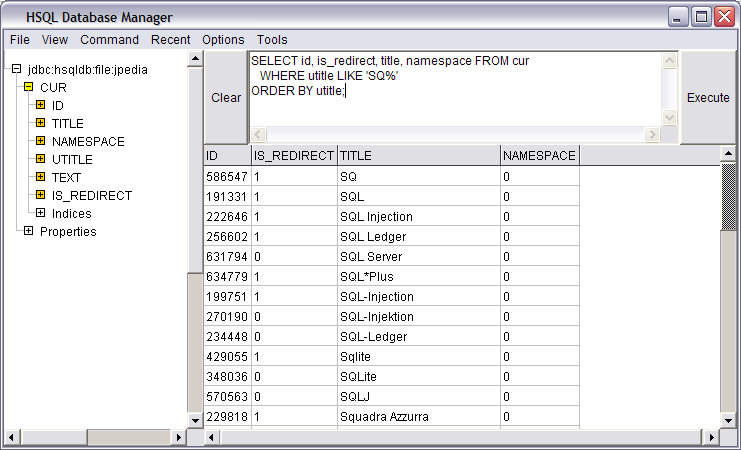
Task: Expand the ID column node
Action: pyautogui.click(x=41, y=105)
